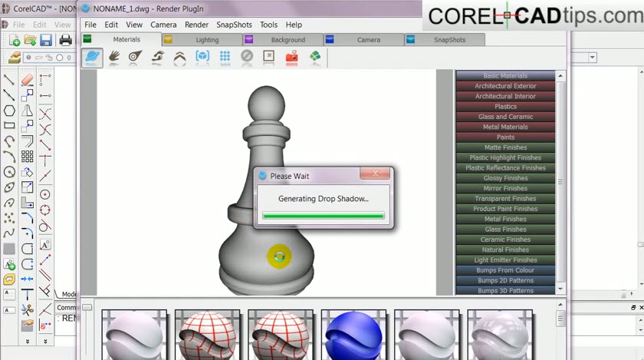Select the pattern array tool in CorelCAD

[27, 157]
